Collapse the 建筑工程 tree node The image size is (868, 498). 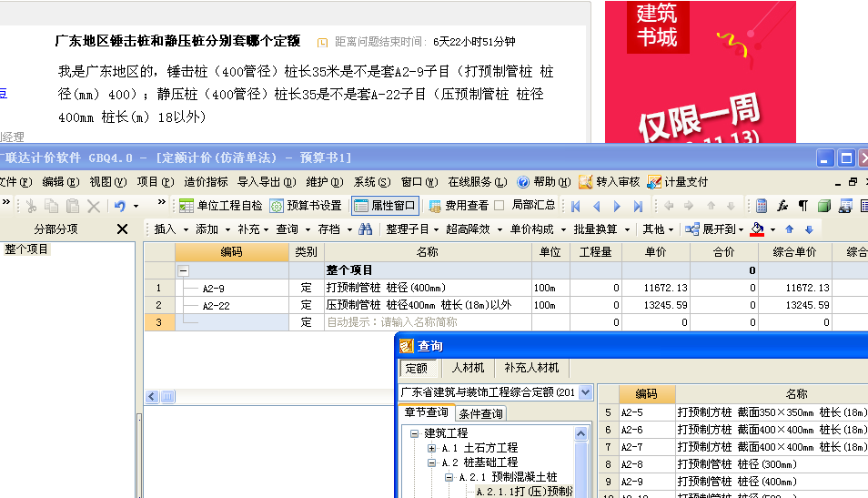414,433
